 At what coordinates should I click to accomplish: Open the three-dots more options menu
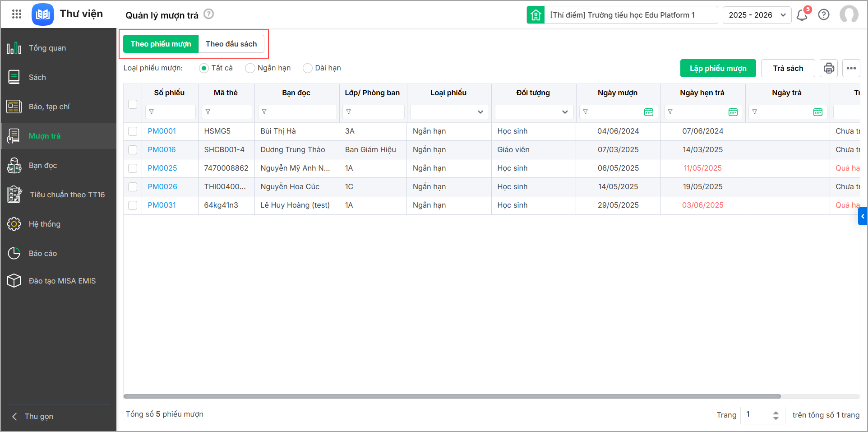851,68
